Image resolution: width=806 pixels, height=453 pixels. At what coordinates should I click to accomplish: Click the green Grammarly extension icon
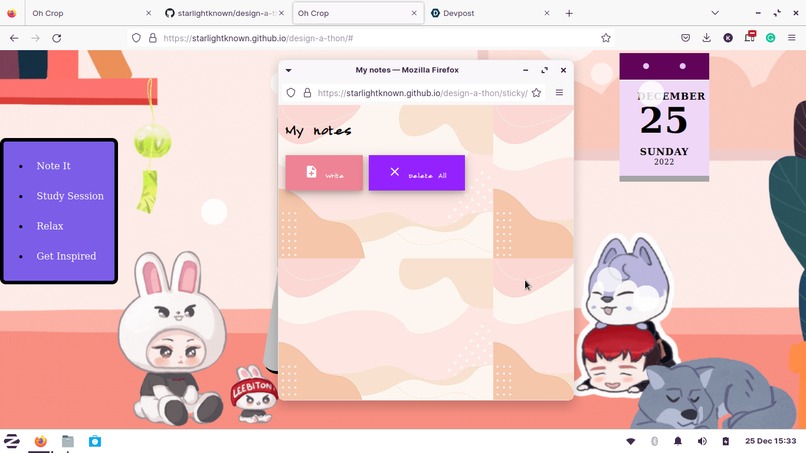771,38
